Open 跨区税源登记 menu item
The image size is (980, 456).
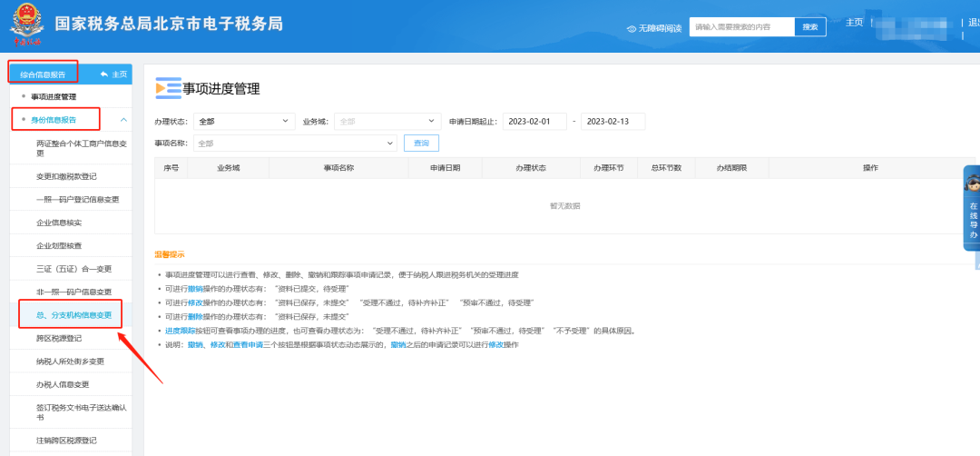pos(59,339)
